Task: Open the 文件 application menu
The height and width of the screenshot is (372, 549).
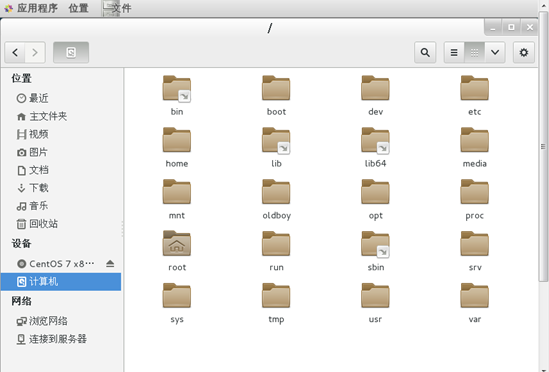Action: pyautogui.click(x=117, y=8)
